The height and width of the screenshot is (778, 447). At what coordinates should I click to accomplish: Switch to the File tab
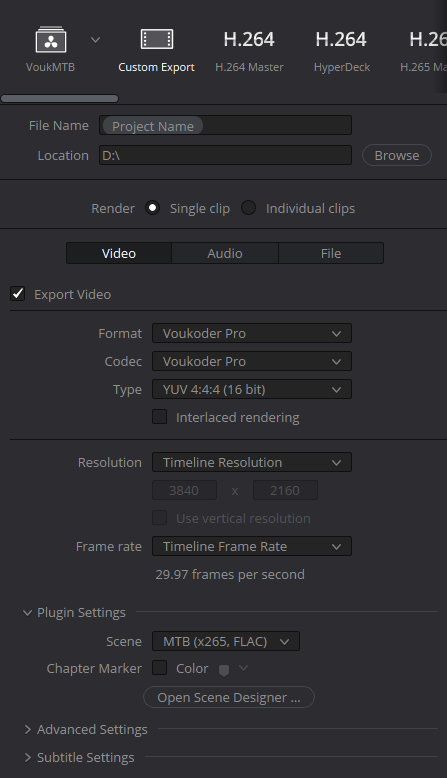(331, 253)
